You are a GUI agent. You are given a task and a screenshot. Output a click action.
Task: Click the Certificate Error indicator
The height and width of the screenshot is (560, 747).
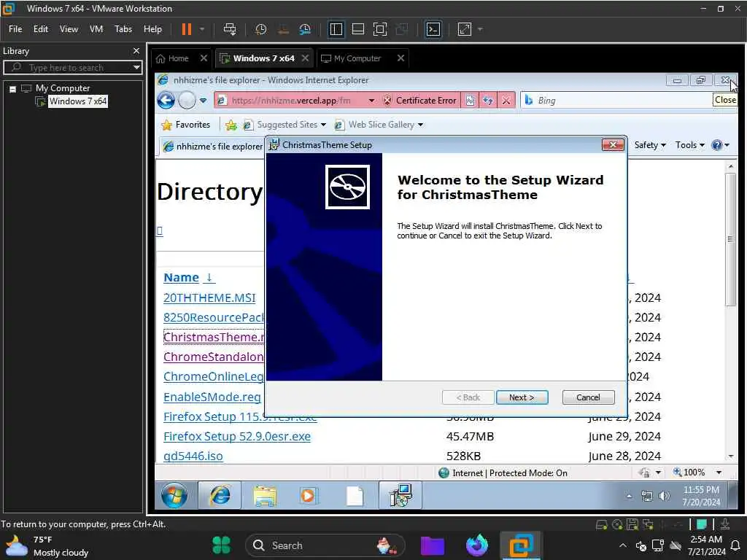[420, 101]
